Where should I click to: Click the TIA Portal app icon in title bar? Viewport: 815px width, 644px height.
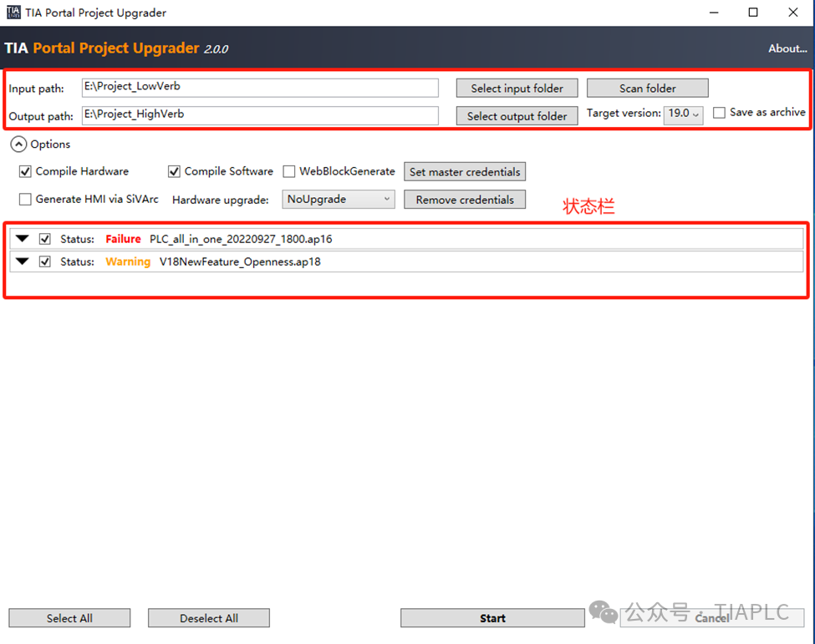(13, 12)
